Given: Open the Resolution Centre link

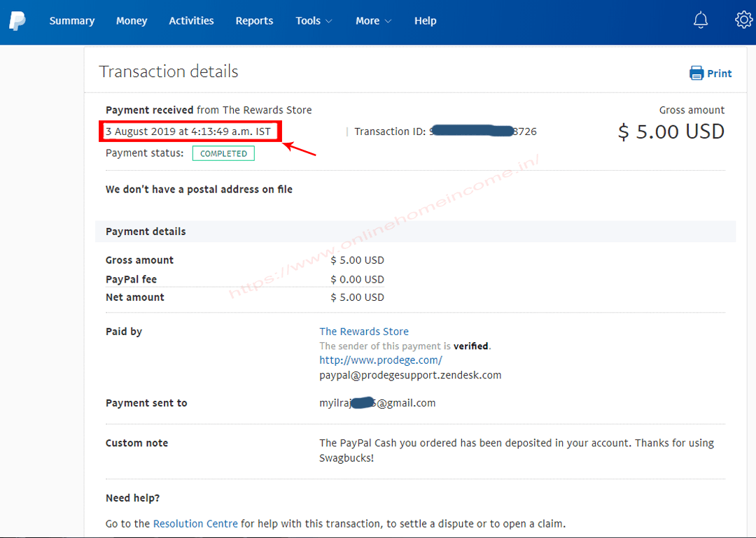Looking at the screenshot, I should pyautogui.click(x=195, y=523).
